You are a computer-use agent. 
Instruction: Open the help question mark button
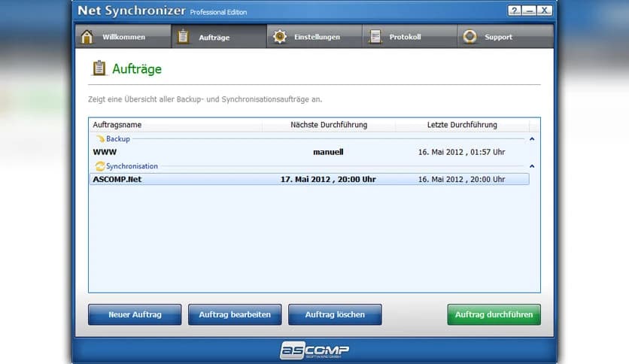515,11
